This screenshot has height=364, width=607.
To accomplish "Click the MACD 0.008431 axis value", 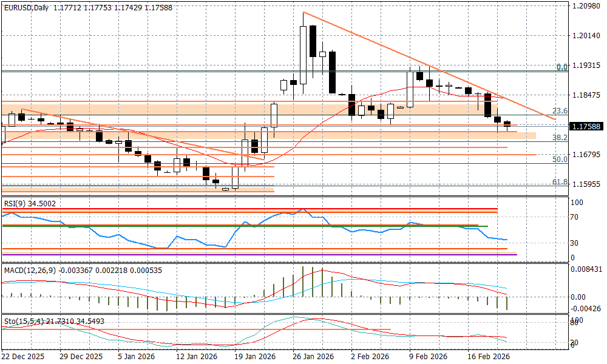I will (586, 269).
